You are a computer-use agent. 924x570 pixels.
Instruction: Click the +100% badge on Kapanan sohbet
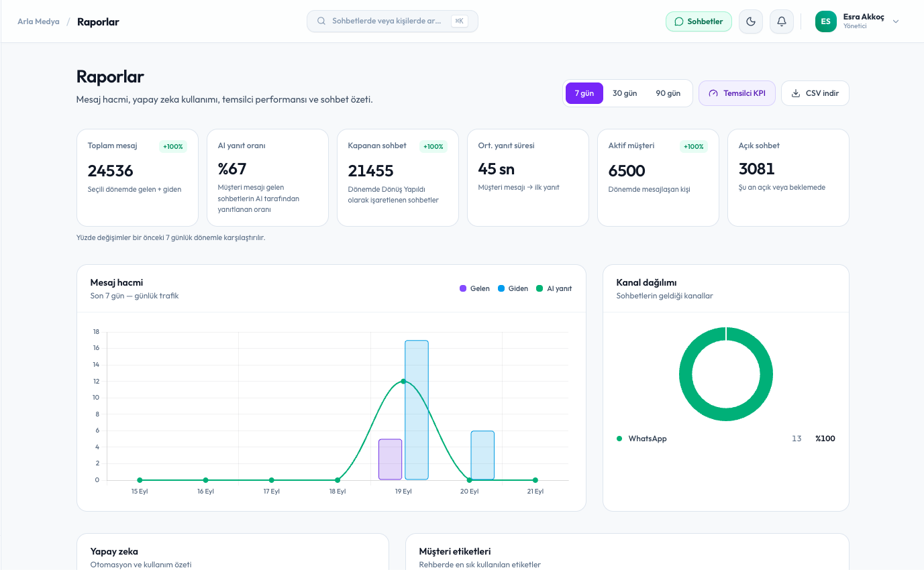click(433, 146)
